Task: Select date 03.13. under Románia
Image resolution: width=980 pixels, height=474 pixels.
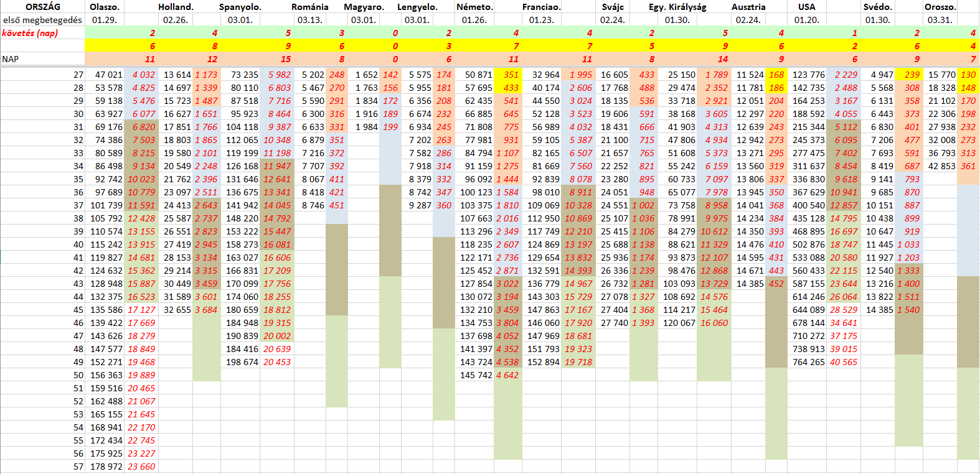Action: coord(310,20)
